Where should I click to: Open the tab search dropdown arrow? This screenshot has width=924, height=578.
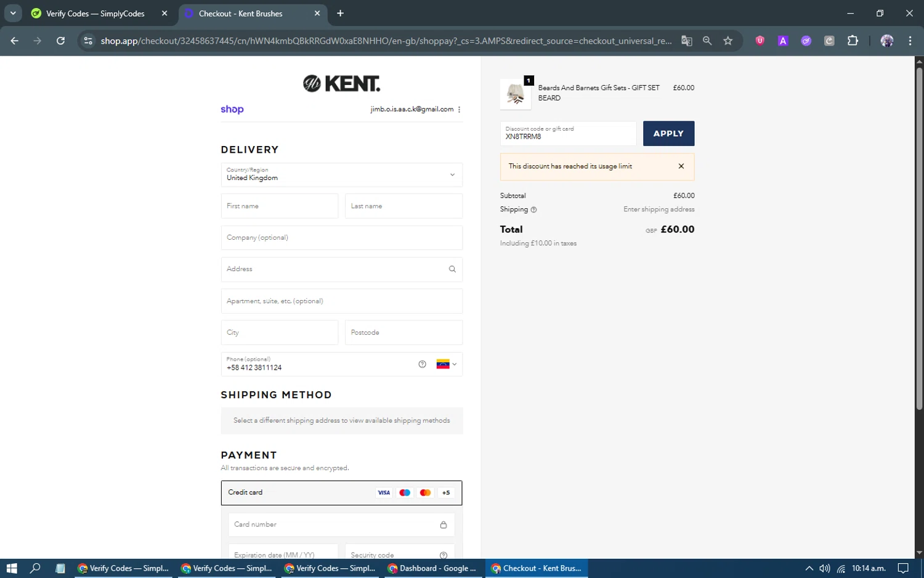tap(13, 13)
